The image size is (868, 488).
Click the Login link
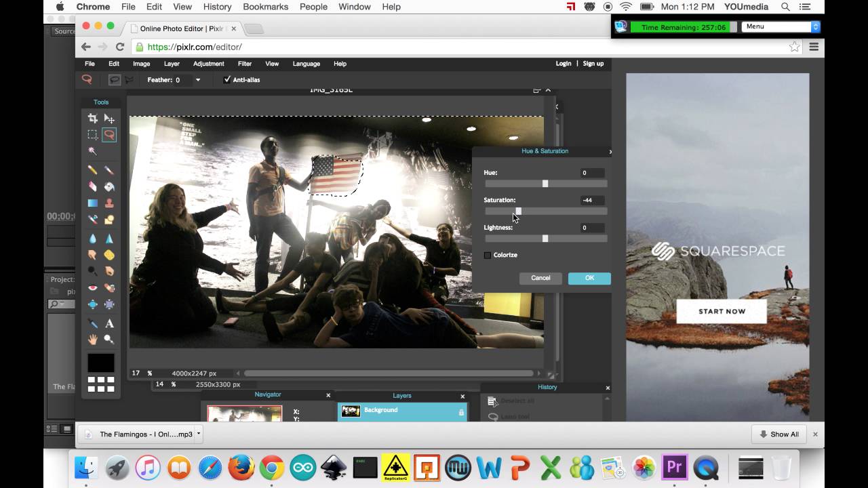[564, 64]
